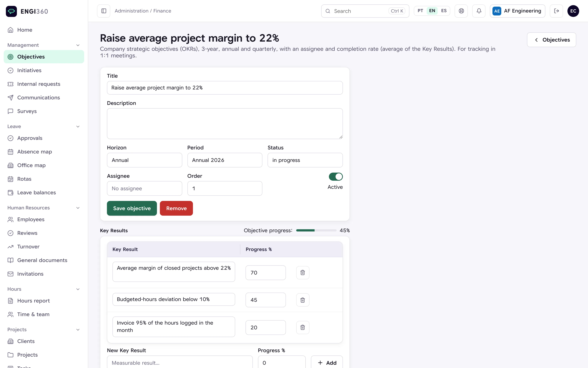Screen dimensions: 588x368
Task: Delete the 'Budgeted-hours deviation' key result
Action: point(302,300)
